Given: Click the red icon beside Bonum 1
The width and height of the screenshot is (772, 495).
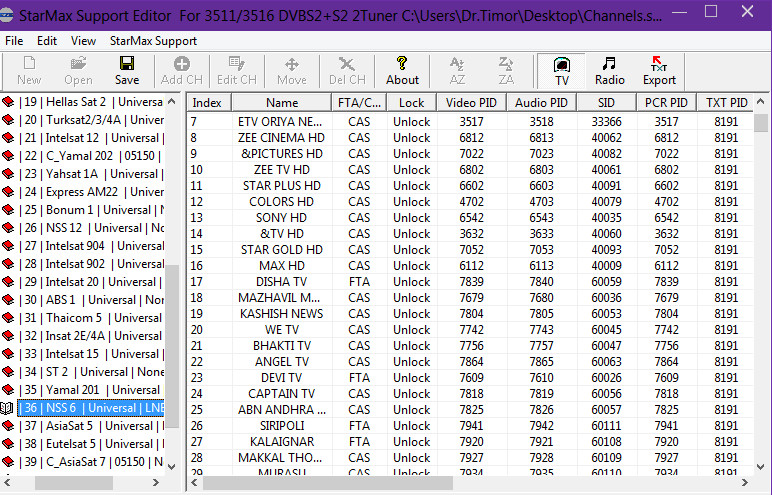Looking at the screenshot, I should point(8,210).
